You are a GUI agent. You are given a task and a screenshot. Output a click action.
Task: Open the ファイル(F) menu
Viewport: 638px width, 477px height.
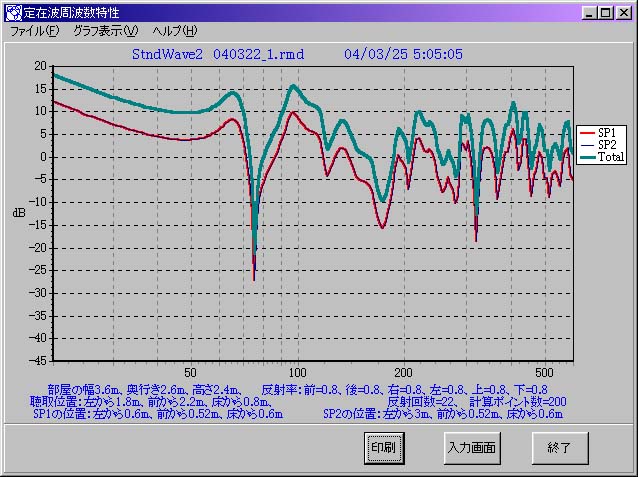(35, 31)
